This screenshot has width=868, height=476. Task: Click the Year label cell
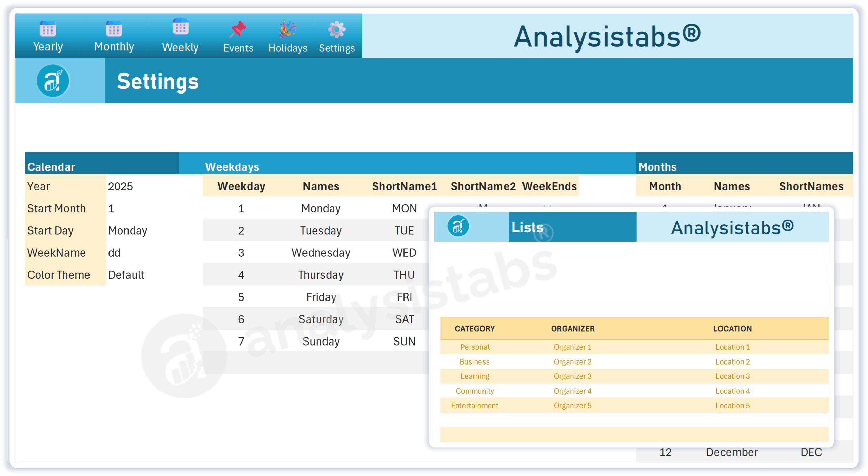(x=65, y=186)
